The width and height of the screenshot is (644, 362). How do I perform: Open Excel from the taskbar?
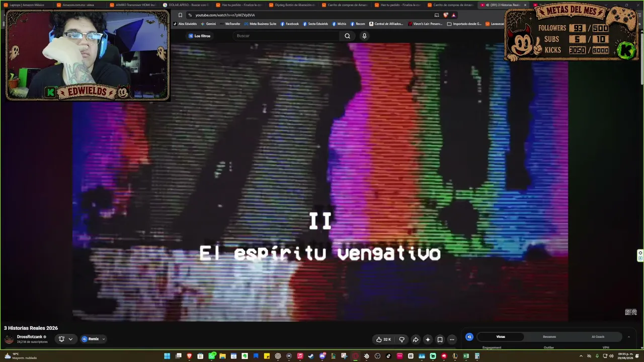tap(466, 356)
